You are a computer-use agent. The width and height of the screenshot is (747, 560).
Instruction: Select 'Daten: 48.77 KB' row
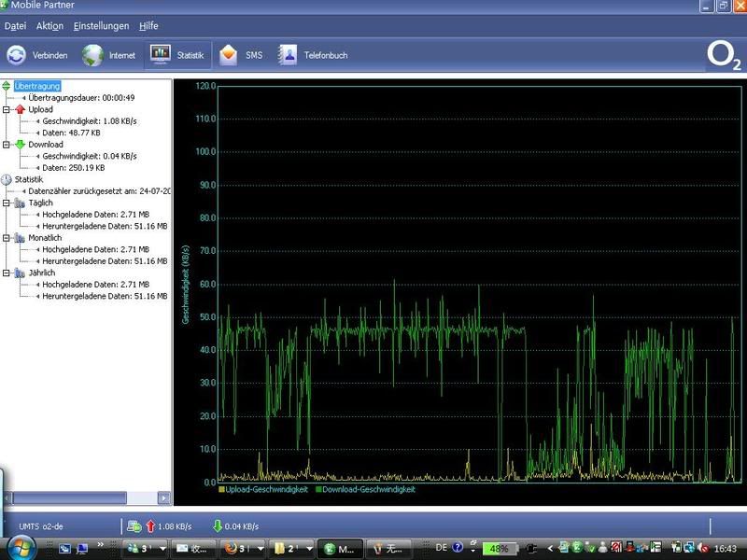72,133
